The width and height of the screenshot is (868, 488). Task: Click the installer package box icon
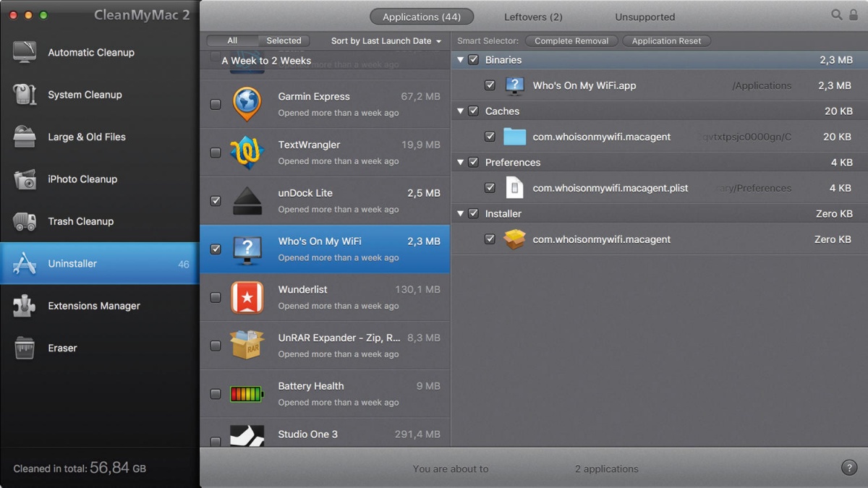pos(514,239)
